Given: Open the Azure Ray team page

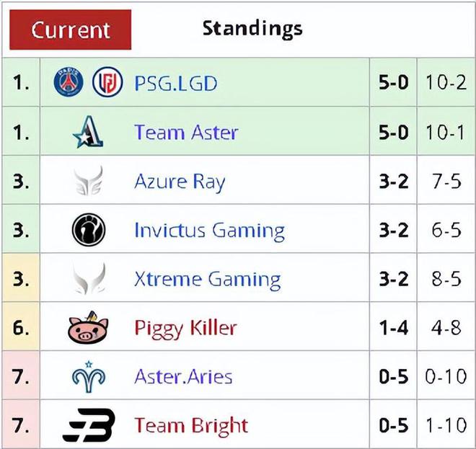Looking at the screenshot, I should click(x=180, y=182).
